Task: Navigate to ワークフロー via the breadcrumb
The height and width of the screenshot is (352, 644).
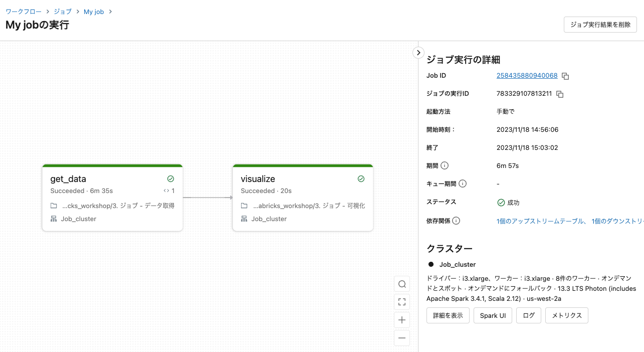Action: (23, 11)
